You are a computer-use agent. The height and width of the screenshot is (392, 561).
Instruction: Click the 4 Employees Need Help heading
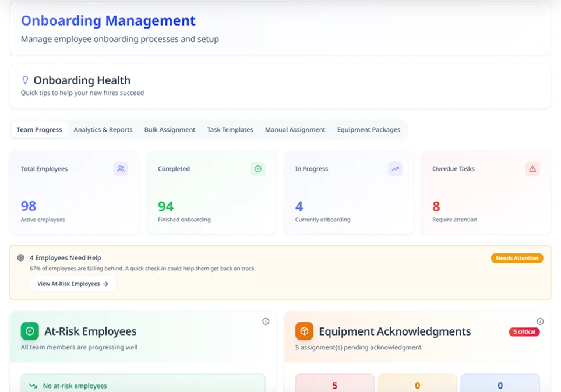65,258
